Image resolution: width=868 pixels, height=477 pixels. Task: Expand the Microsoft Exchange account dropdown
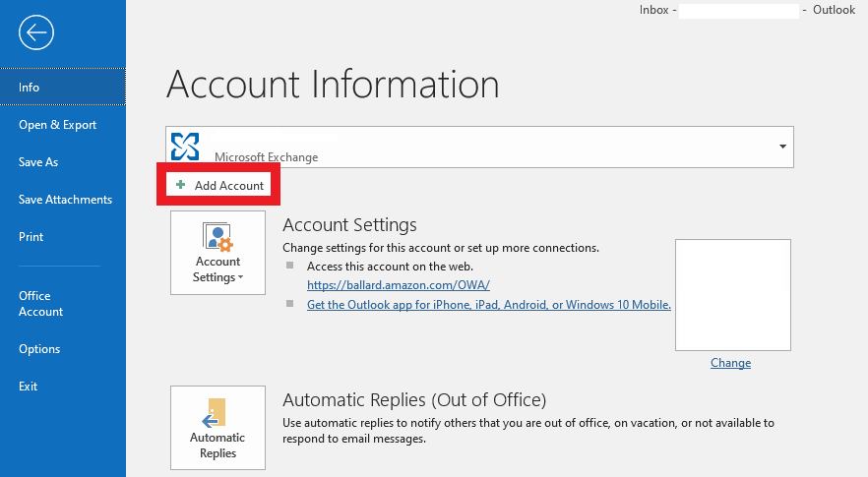pos(782,147)
